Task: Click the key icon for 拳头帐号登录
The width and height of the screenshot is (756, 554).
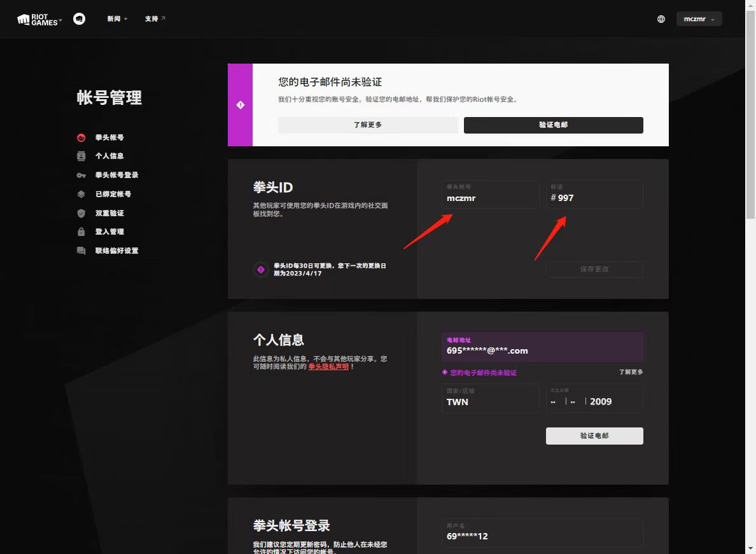Action: point(81,175)
